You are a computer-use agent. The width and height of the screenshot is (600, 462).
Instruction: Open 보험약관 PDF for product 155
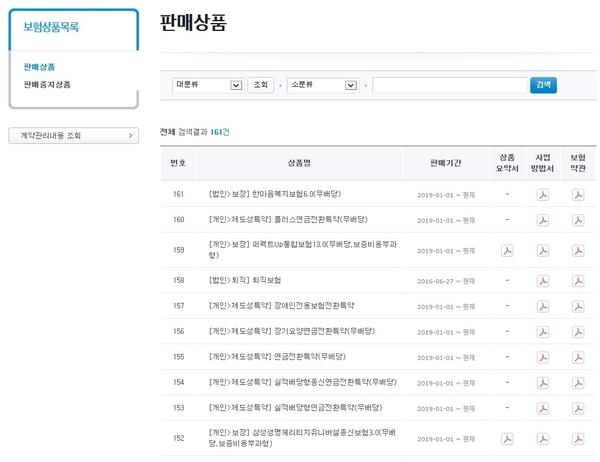point(578,358)
